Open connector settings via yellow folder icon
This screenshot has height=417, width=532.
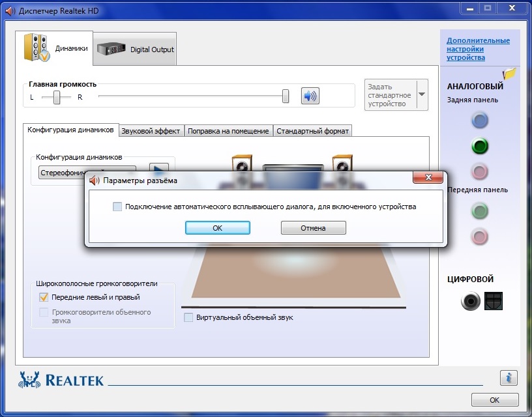pos(509,73)
